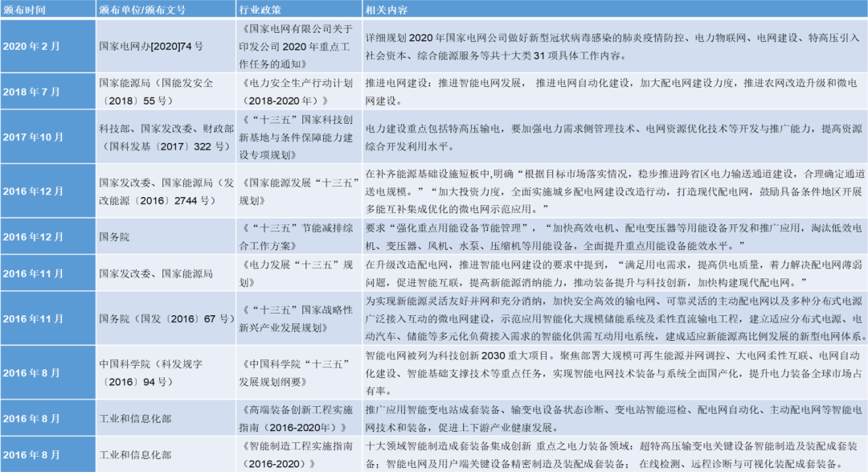Screen dimensions: 868x472
Task: Select the date cell 2020年2月
Action: [47, 46]
